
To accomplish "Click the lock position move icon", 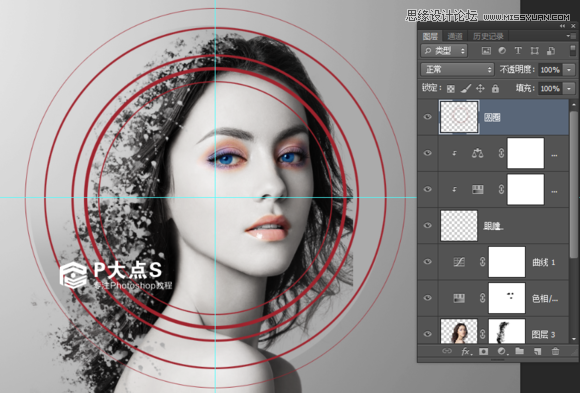I will pos(480,88).
